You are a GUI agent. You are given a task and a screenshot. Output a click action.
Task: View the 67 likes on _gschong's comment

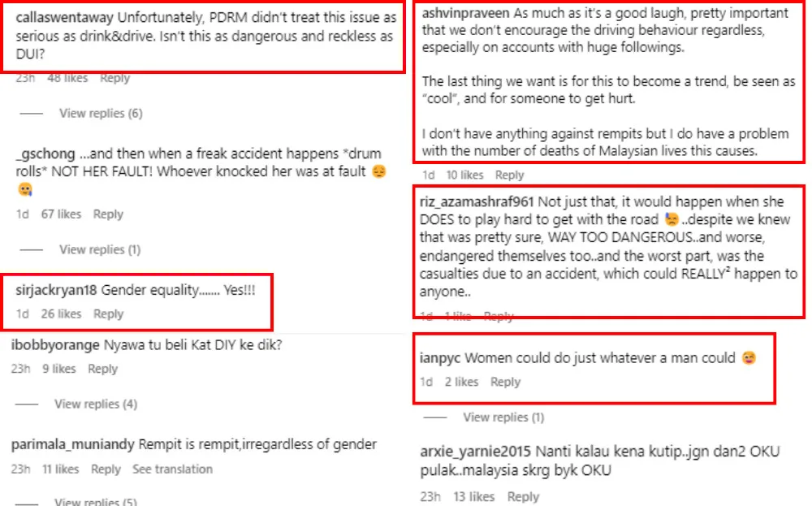click(x=62, y=214)
